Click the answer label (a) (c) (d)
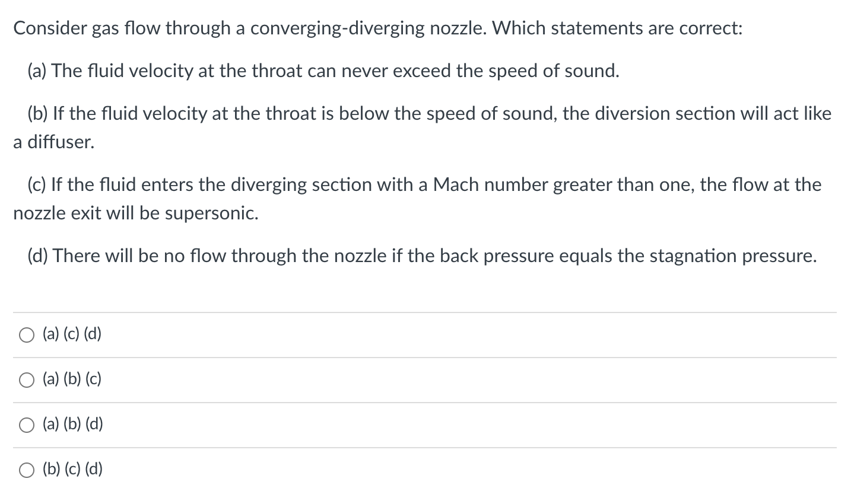This screenshot has width=851, height=504. coord(71,334)
